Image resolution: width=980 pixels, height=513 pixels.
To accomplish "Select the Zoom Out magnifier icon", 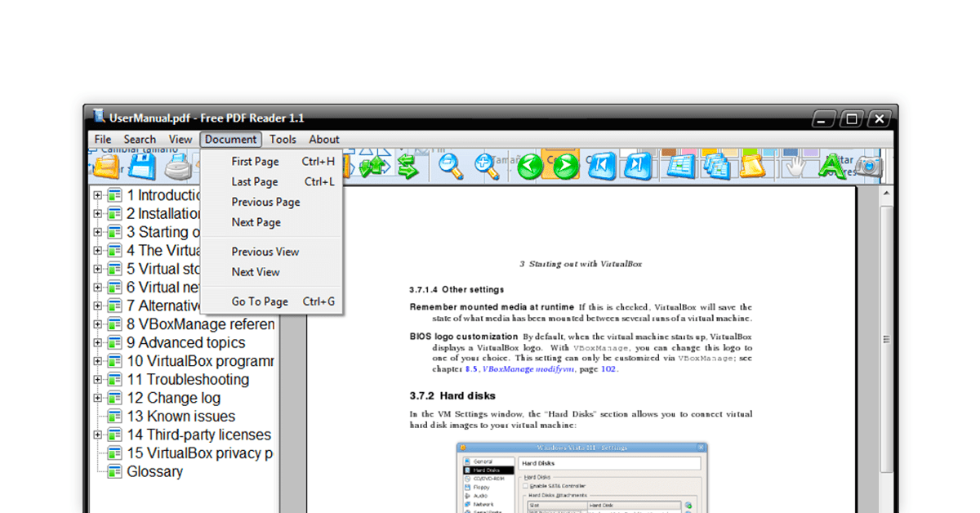I will (448, 165).
